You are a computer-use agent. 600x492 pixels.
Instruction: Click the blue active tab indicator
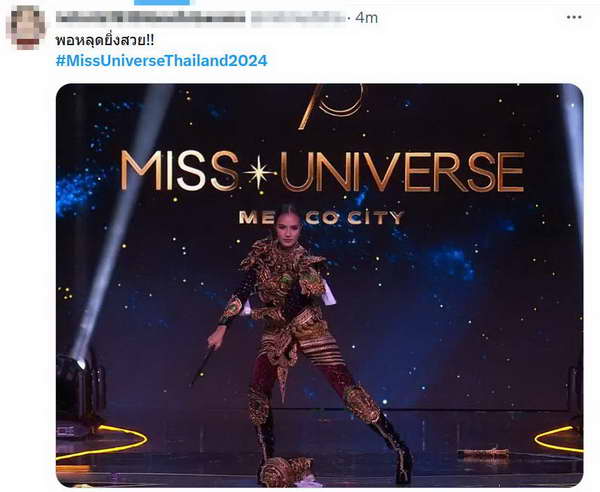(x=162, y=2)
